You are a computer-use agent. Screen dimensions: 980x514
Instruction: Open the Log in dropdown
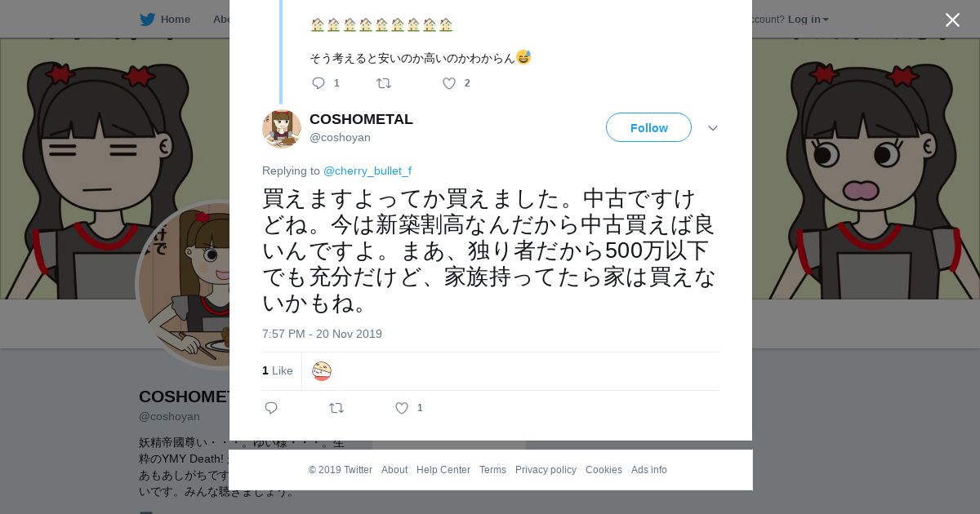coord(808,20)
